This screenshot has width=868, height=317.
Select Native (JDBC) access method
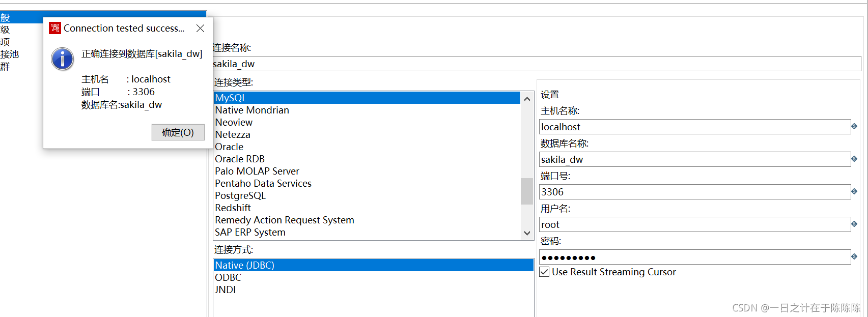(373, 265)
